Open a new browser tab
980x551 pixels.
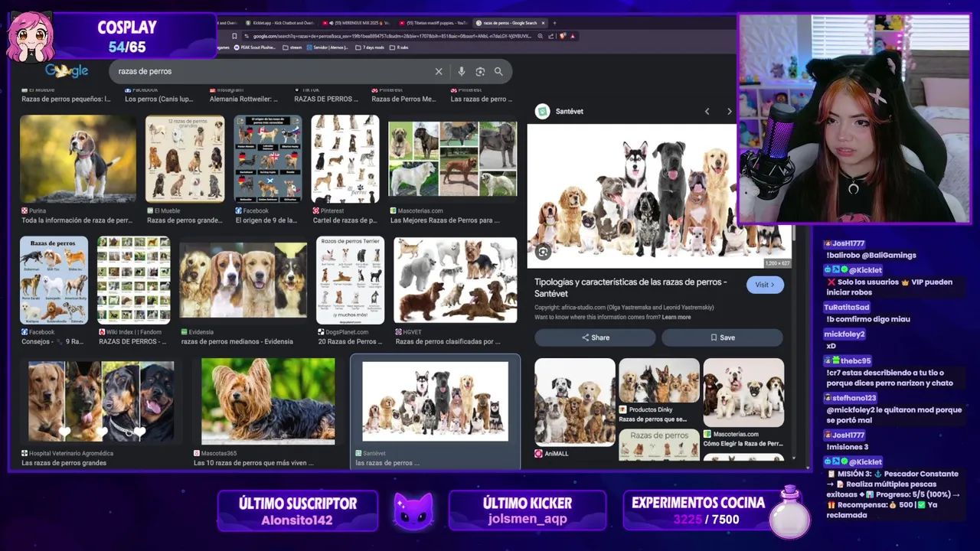pyautogui.click(x=554, y=23)
